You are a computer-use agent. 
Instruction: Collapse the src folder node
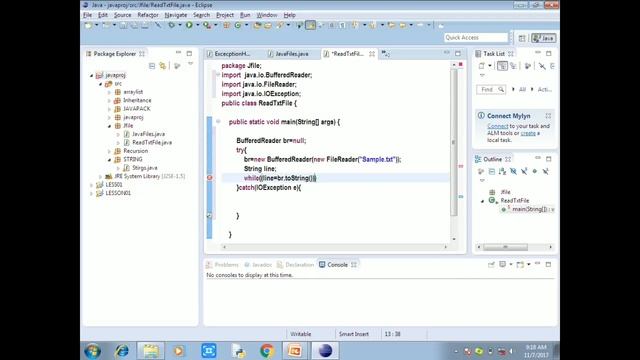click(100, 84)
